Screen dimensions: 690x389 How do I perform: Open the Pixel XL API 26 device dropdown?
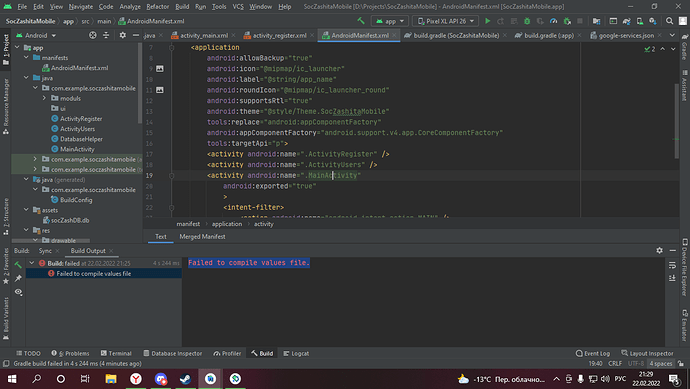(445, 21)
